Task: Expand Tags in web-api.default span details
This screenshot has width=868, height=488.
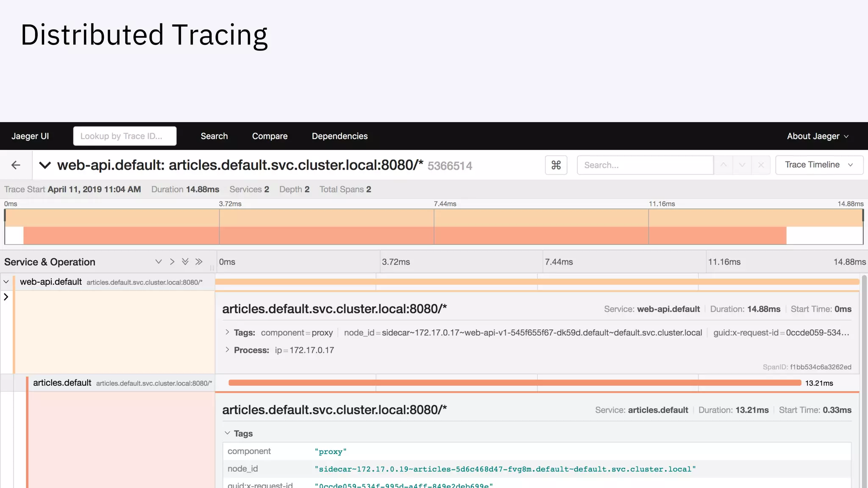Action: (227, 333)
